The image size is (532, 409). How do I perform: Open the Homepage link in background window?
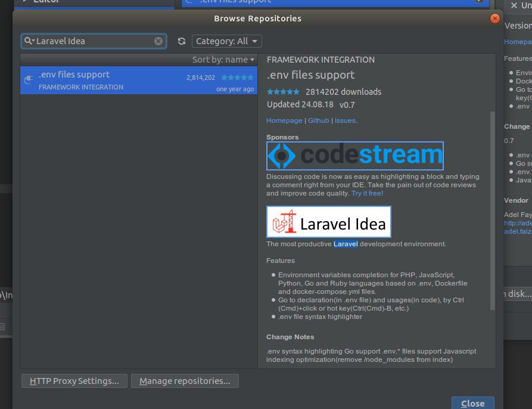point(518,42)
